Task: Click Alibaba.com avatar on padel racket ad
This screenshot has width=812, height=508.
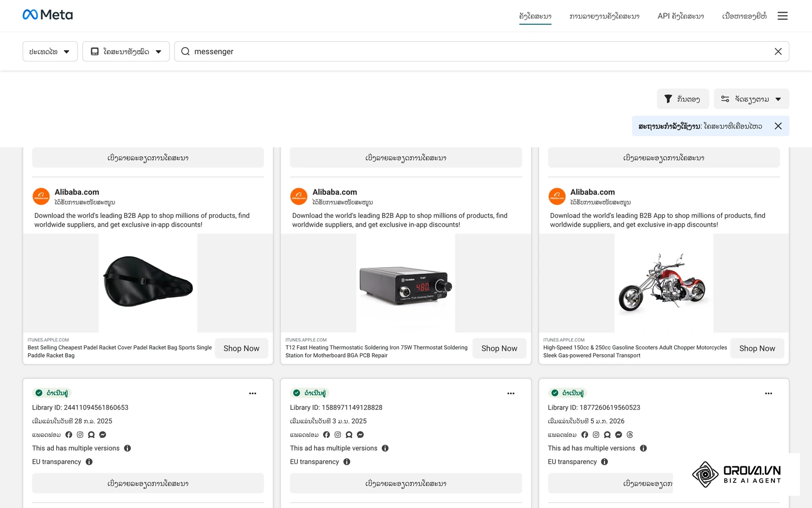Action: pos(41,196)
